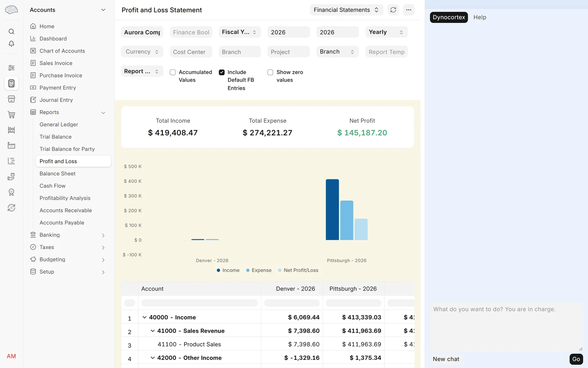Open the award badge quality icon
This screenshot has height=368, width=588.
coord(11,192)
